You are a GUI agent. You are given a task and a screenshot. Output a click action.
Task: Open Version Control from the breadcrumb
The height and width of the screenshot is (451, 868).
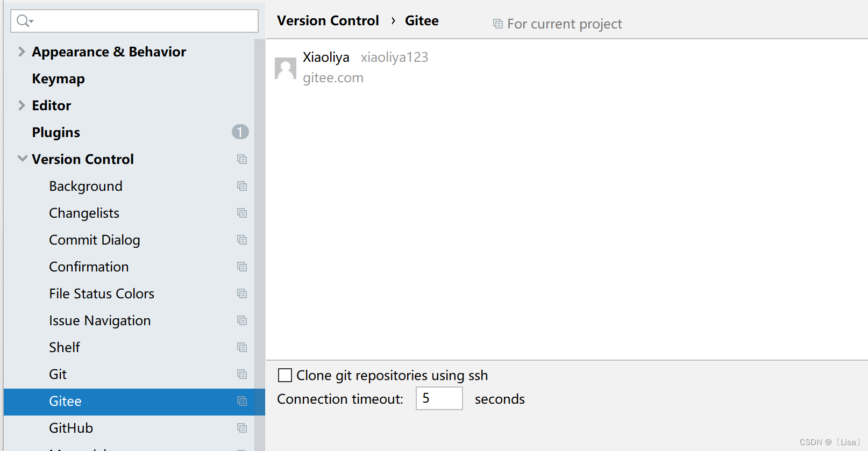(x=328, y=20)
